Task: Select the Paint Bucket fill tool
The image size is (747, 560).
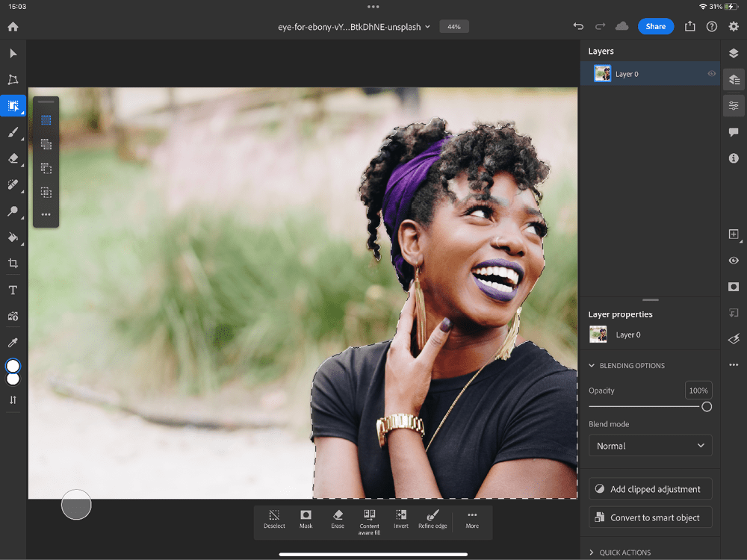Action: tap(13, 237)
